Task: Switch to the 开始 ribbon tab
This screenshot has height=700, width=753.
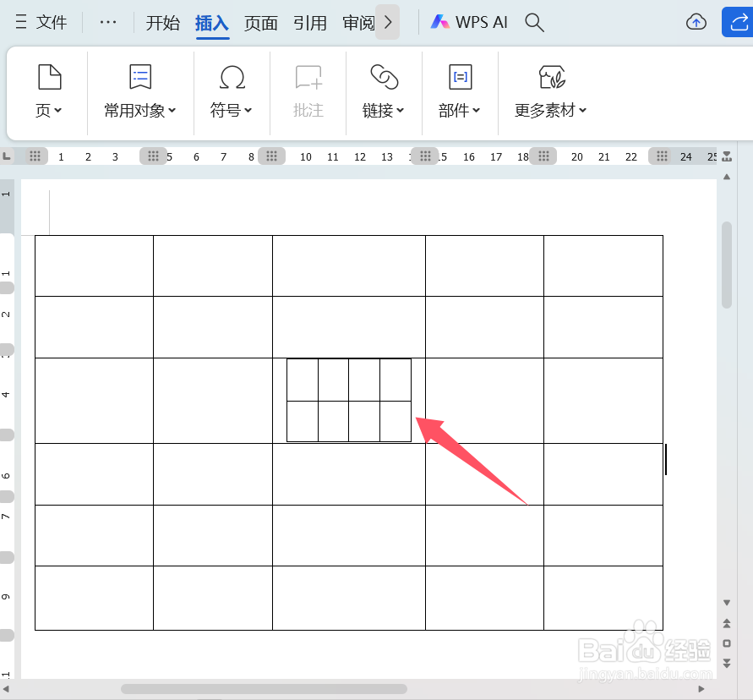Action: (163, 24)
